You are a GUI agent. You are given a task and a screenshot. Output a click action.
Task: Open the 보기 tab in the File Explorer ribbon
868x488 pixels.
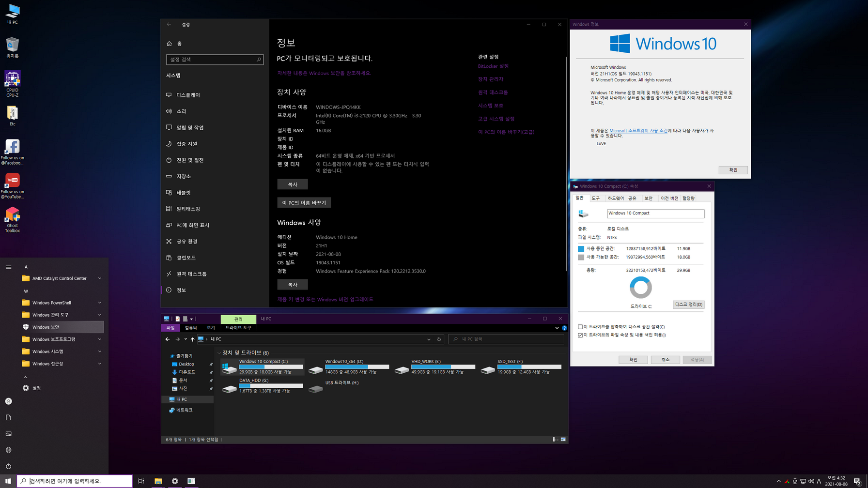point(211,328)
